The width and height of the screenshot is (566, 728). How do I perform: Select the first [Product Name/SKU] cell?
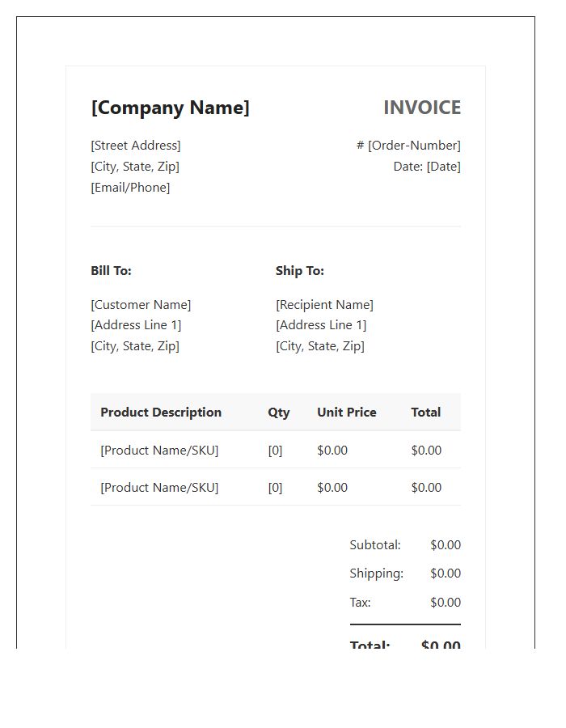(x=159, y=451)
